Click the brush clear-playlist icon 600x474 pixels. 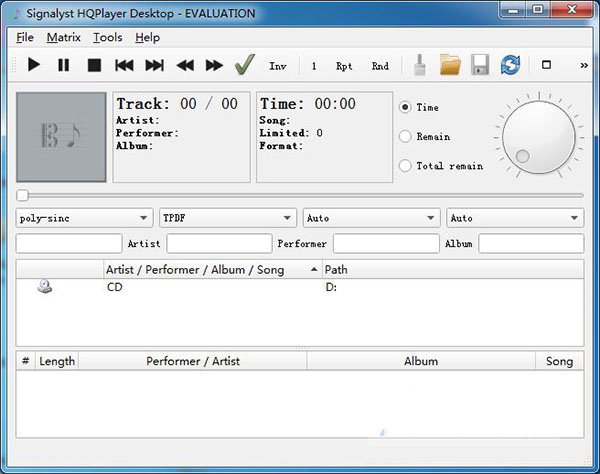click(420, 65)
